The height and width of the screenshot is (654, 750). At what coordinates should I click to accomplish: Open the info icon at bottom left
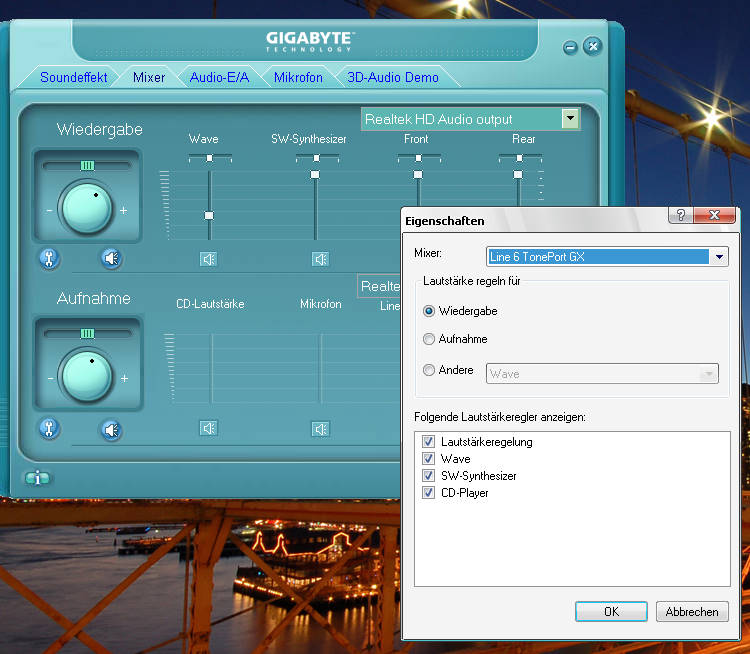tap(37, 477)
